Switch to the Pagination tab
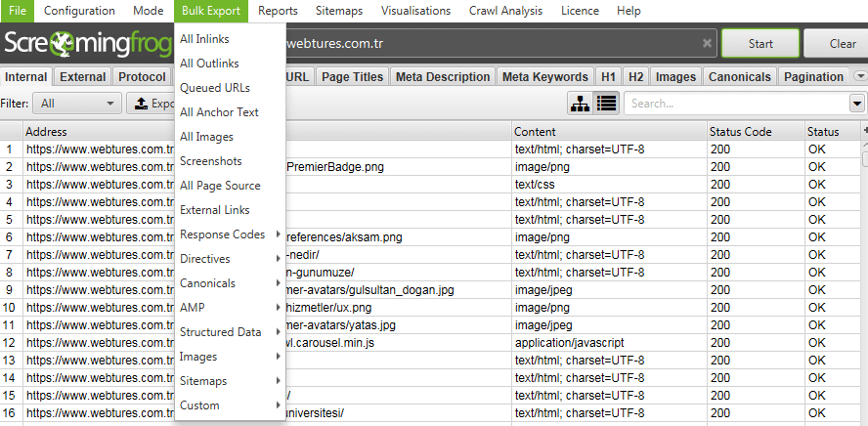Screen dimensions: 868x426 813,77
